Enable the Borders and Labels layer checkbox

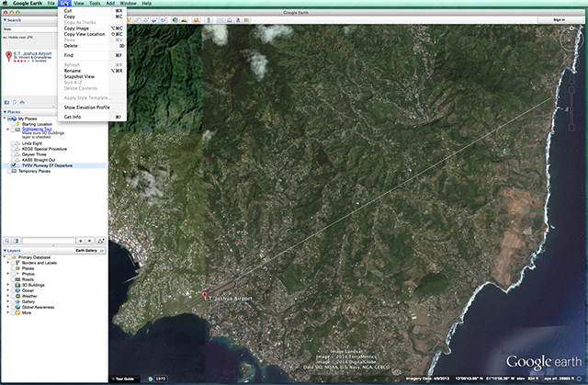tap(13, 263)
